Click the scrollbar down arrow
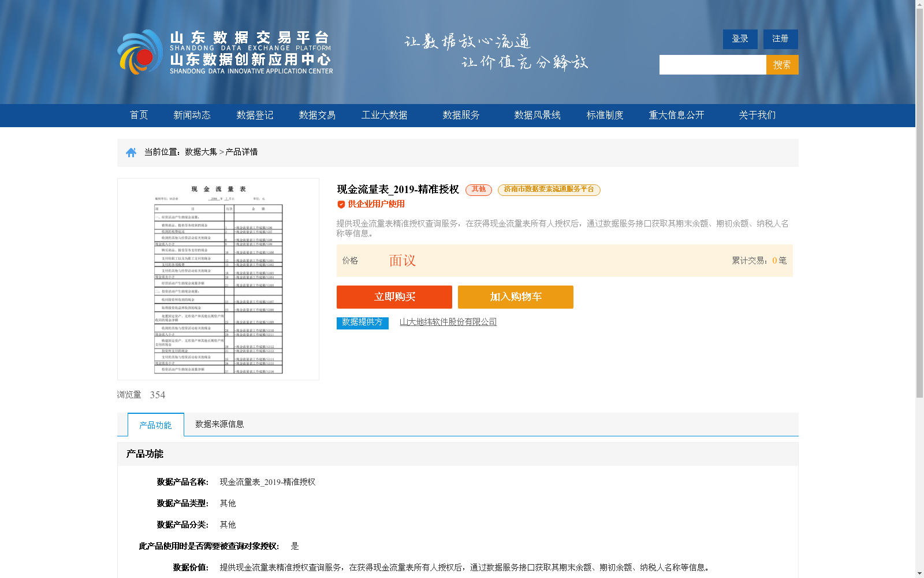This screenshot has height=578, width=924. pyautogui.click(x=919, y=574)
